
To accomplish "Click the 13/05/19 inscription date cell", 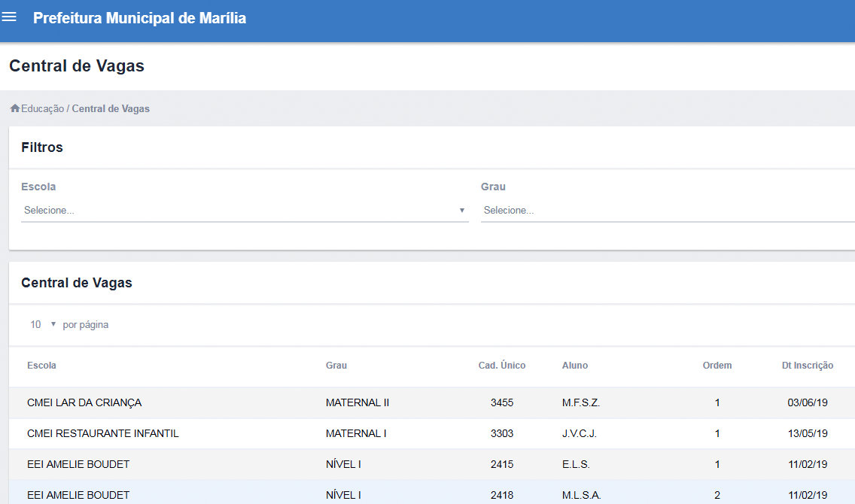I will 807,434.
